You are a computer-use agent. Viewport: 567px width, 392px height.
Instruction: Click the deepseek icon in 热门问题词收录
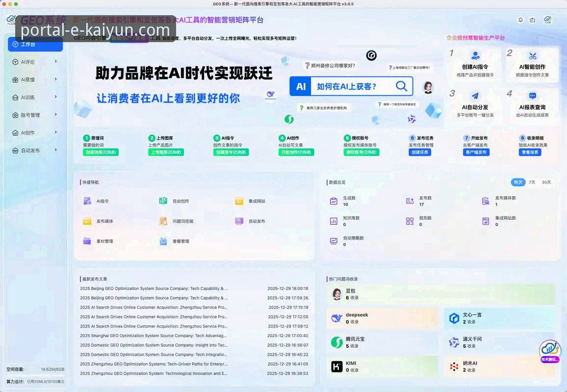[x=337, y=318]
